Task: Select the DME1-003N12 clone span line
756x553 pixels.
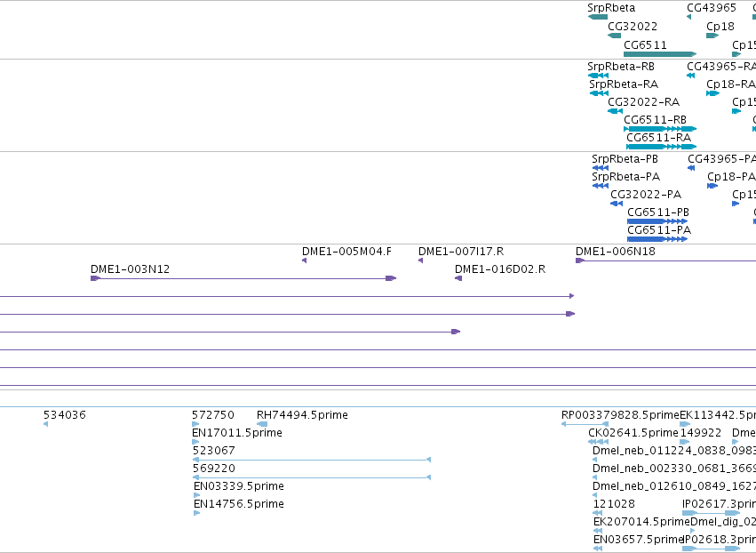Action: pos(243,278)
